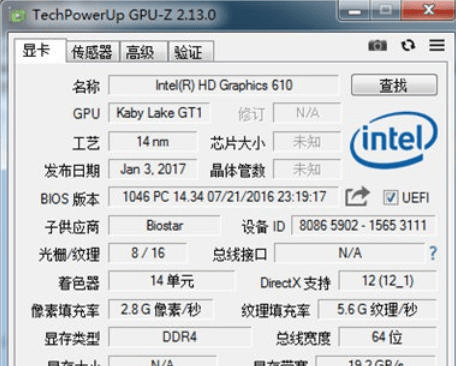This screenshot has height=366, width=456.
Task: Click the bus interface N/A field
Action: [350, 253]
